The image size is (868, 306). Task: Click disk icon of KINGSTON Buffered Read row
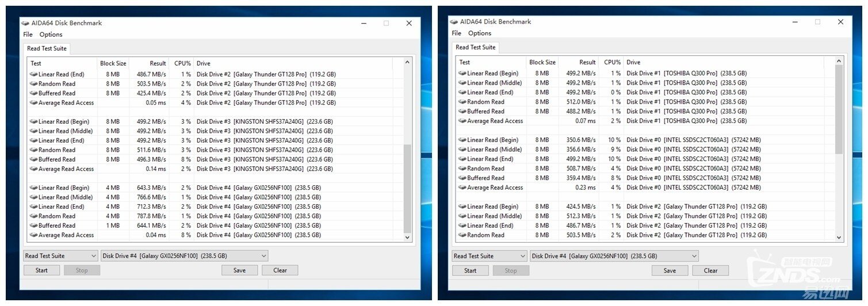click(34, 159)
